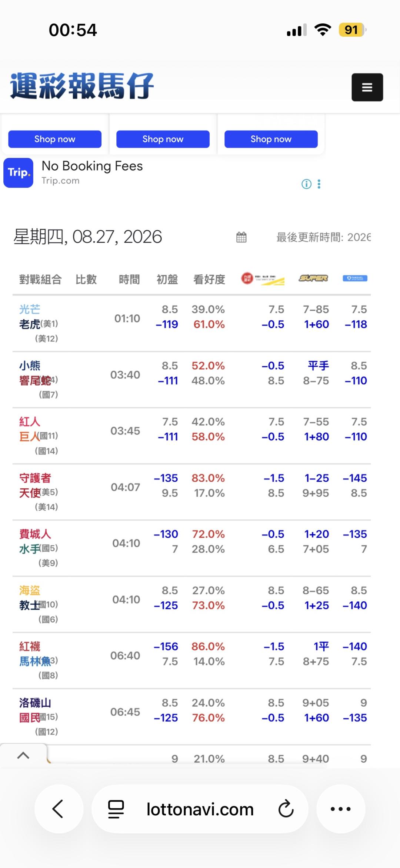400x868 pixels.
Task: Reload the page with refresh icon
Action: pos(286,809)
